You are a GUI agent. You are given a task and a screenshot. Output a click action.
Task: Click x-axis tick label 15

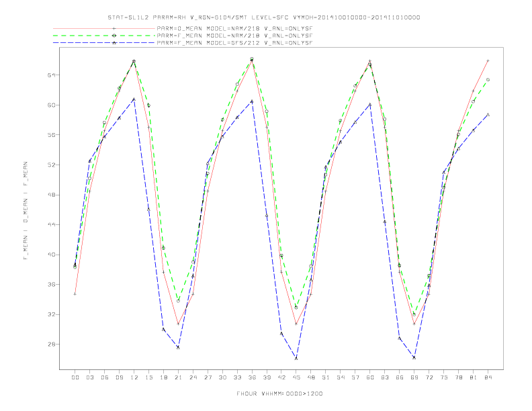pyautogui.click(x=148, y=377)
